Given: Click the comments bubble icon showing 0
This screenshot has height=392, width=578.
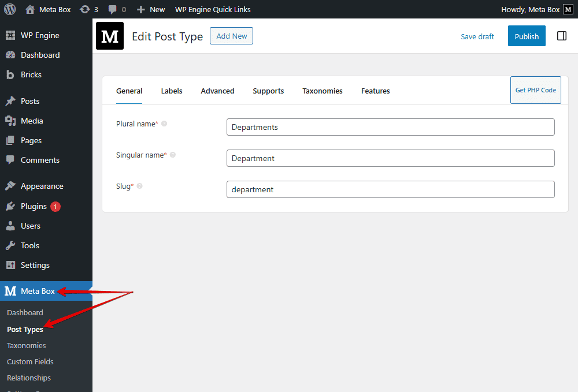Looking at the screenshot, I should coord(114,9).
